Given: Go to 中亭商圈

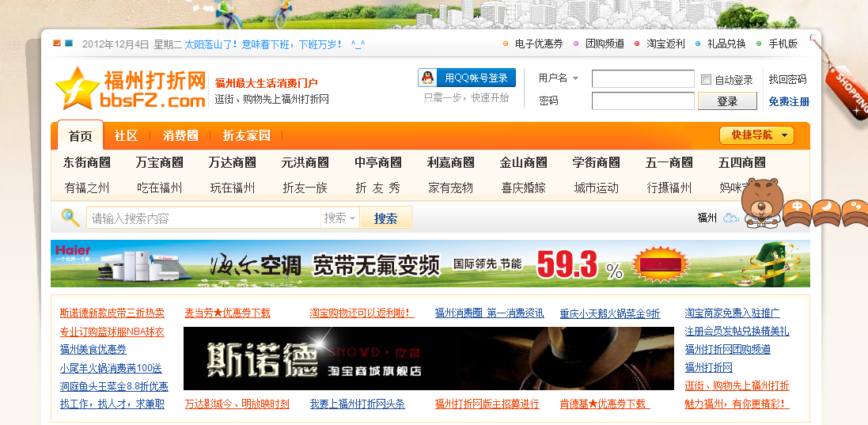Looking at the screenshot, I should [378, 163].
